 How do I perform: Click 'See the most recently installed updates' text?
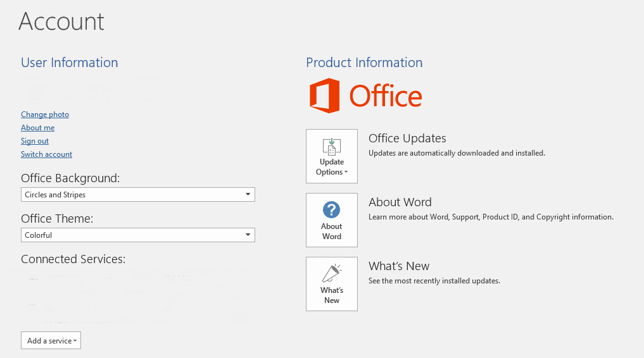pyautogui.click(x=434, y=281)
